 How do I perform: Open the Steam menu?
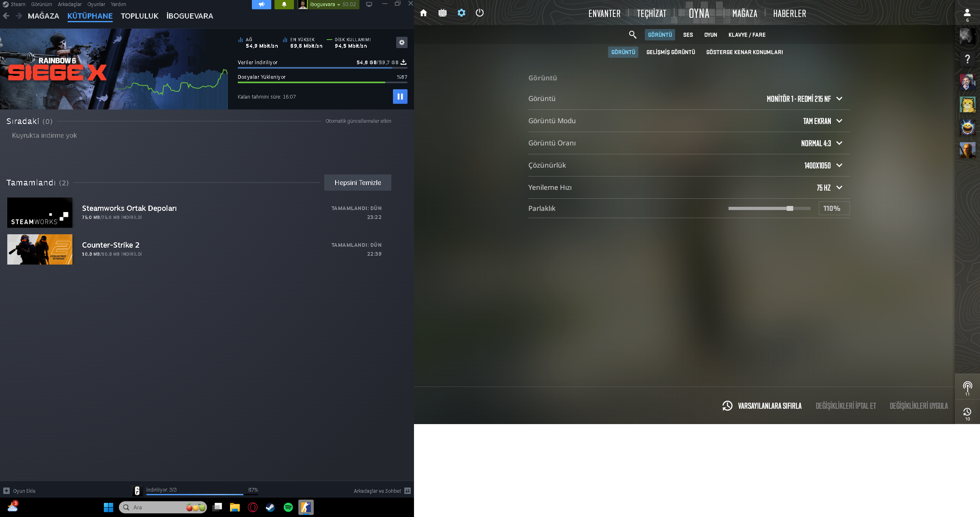point(18,4)
